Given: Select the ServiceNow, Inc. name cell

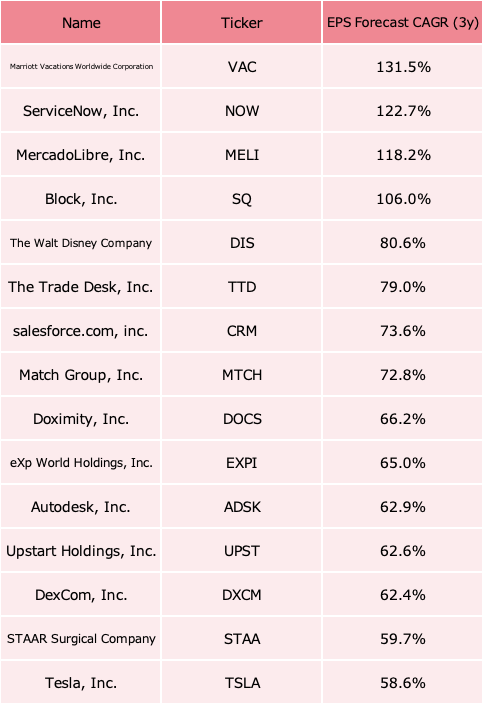Looking at the screenshot, I should tap(81, 111).
